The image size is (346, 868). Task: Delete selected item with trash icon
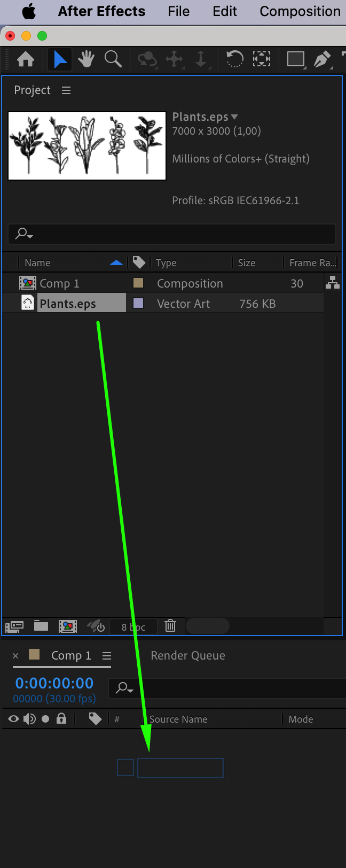click(x=170, y=625)
